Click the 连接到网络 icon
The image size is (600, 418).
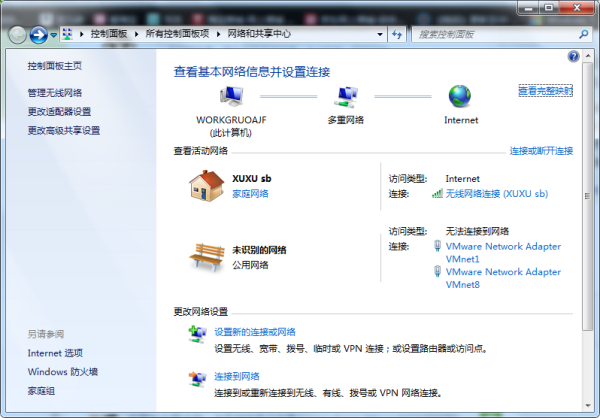click(x=197, y=379)
